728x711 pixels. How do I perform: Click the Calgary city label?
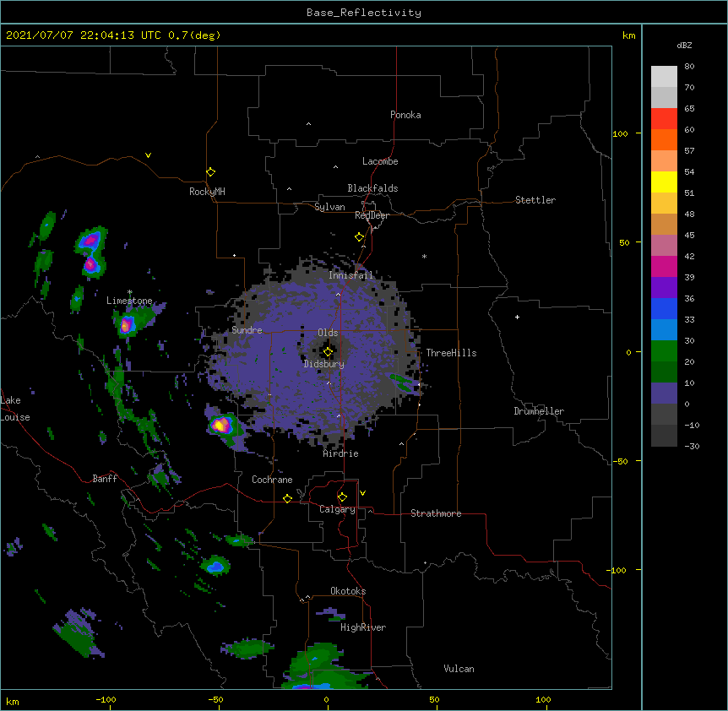tap(337, 509)
